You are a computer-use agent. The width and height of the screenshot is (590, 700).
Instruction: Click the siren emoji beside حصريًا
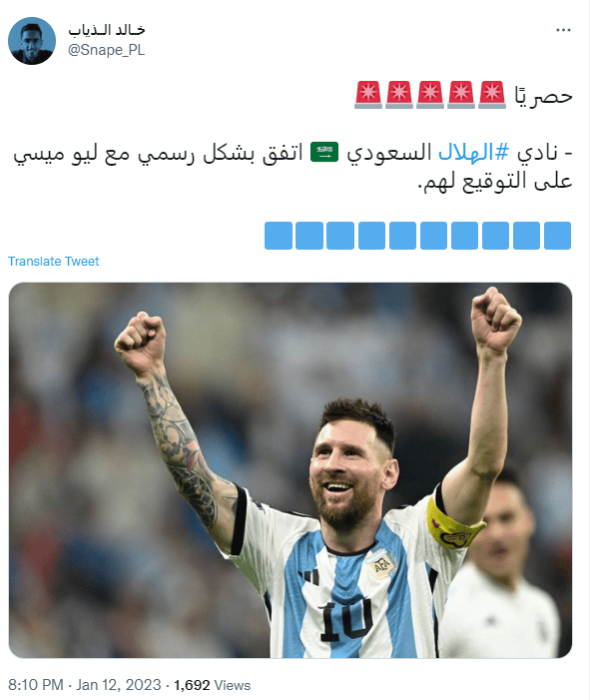point(492,95)
